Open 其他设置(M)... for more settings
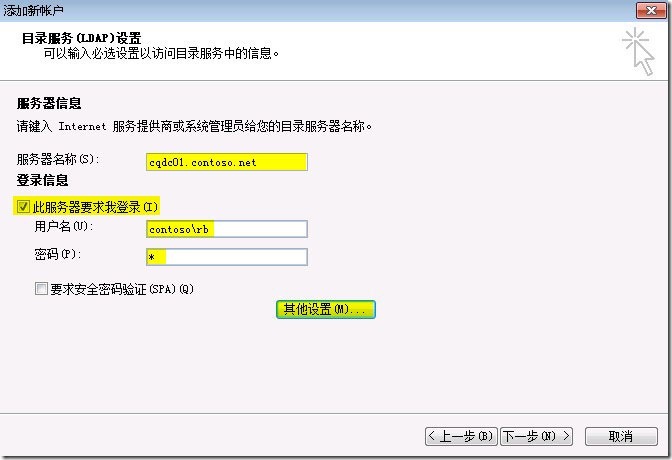 click(x=325, y=309)
